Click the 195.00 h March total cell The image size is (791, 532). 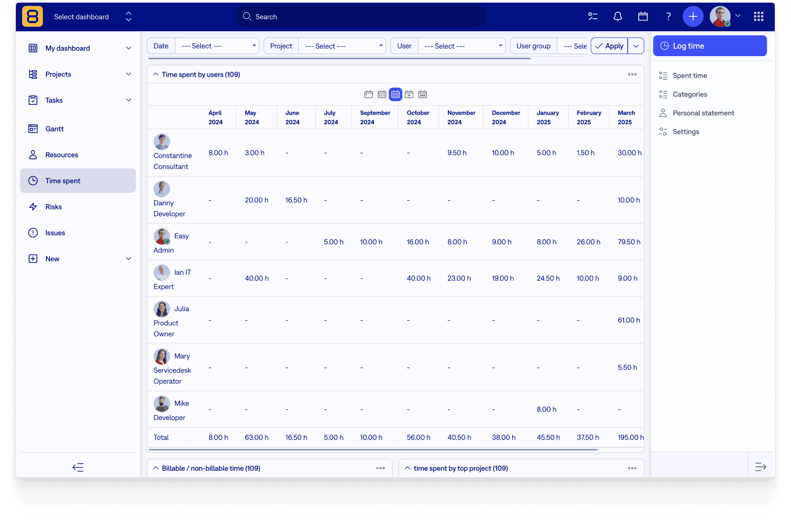pos(630,437)
